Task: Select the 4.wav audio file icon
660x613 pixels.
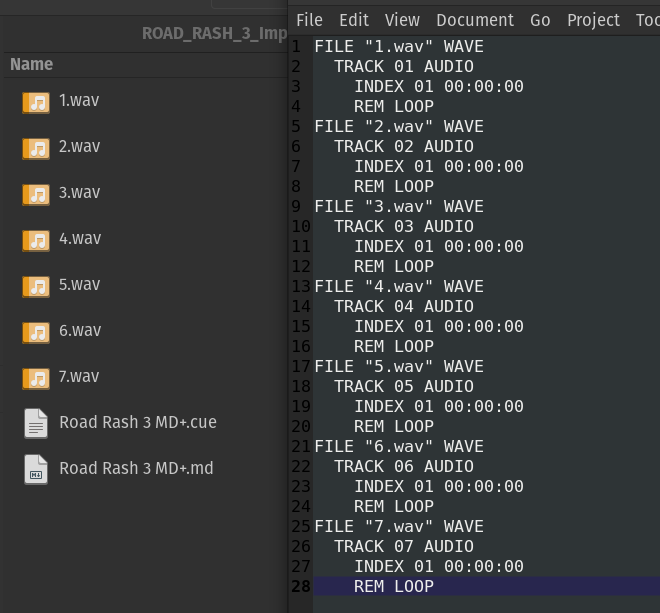Action: (36, 241)
